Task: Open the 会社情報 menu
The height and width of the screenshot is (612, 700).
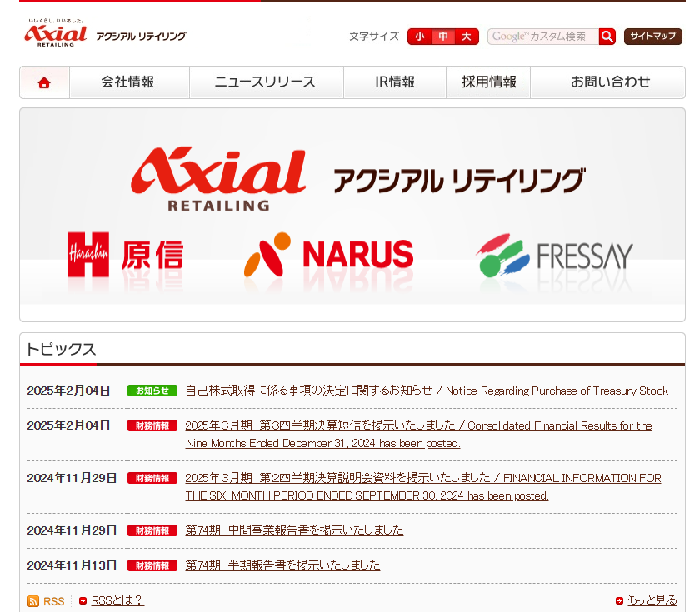Action: (129, 82)
